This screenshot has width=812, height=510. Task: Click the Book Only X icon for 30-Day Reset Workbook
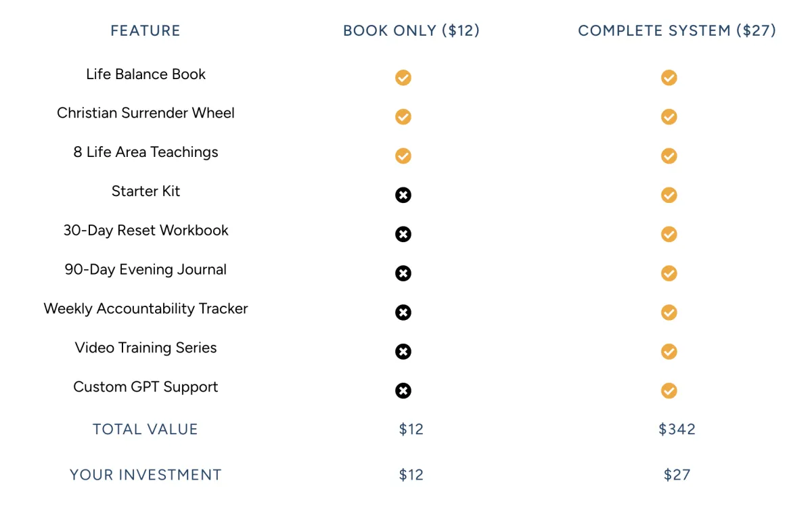click(x=403, y=234)
